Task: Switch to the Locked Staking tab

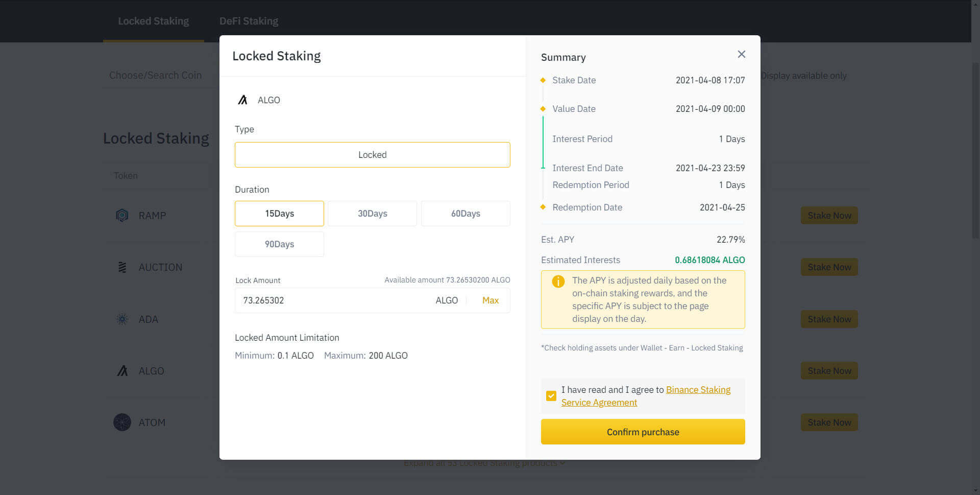Action: [x=153, y=21]
